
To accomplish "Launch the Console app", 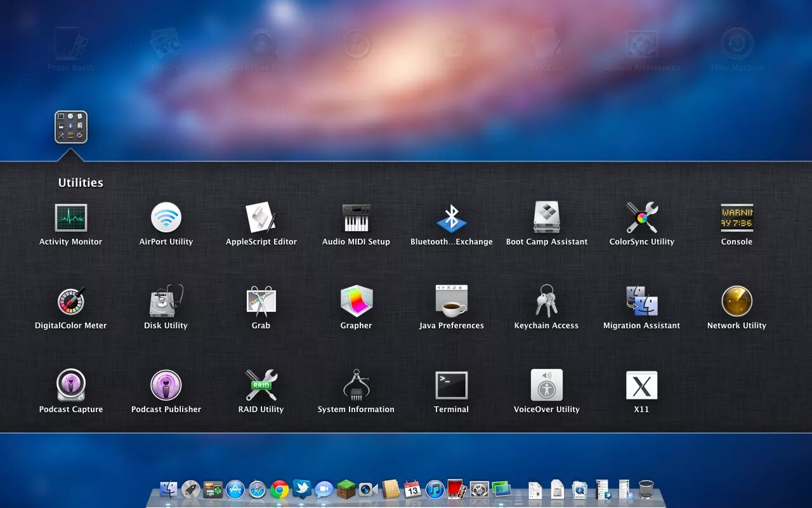I will 737,218.
